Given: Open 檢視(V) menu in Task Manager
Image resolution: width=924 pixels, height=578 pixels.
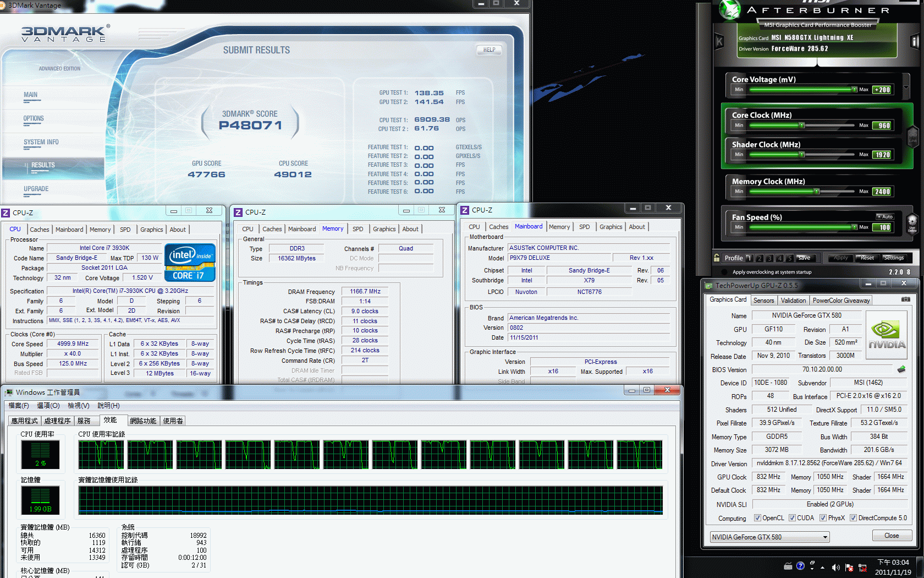Looking at the screenshot, I should [79, 405].
